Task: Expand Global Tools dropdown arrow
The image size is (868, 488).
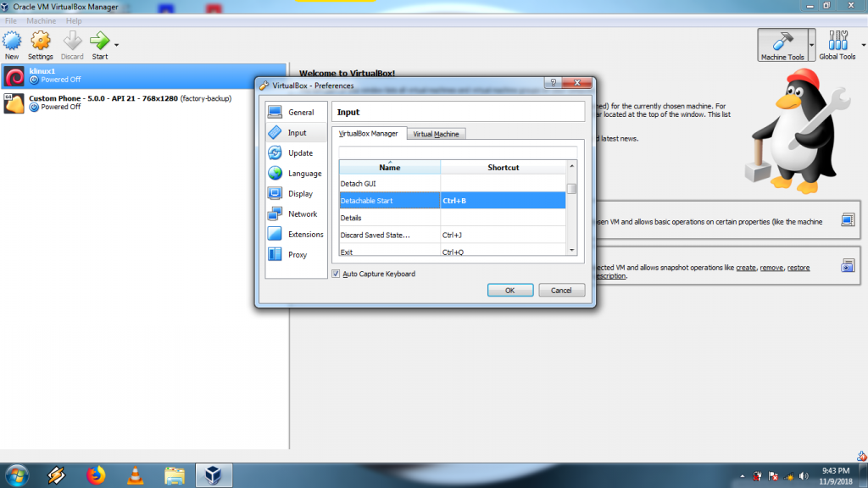Action: click(x=863, y=46)
